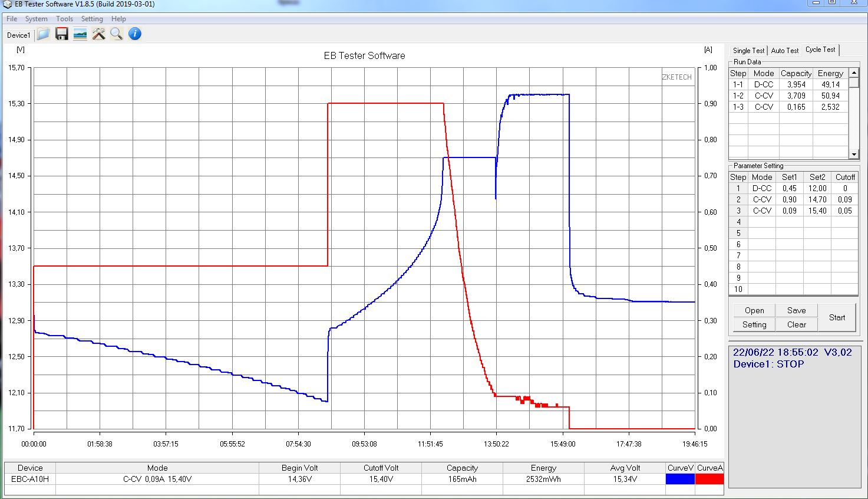Image resolution: width=868 pixels, height=499 pixels.
Task: Click the red CurveA color swatch
Action: (709, 479)
